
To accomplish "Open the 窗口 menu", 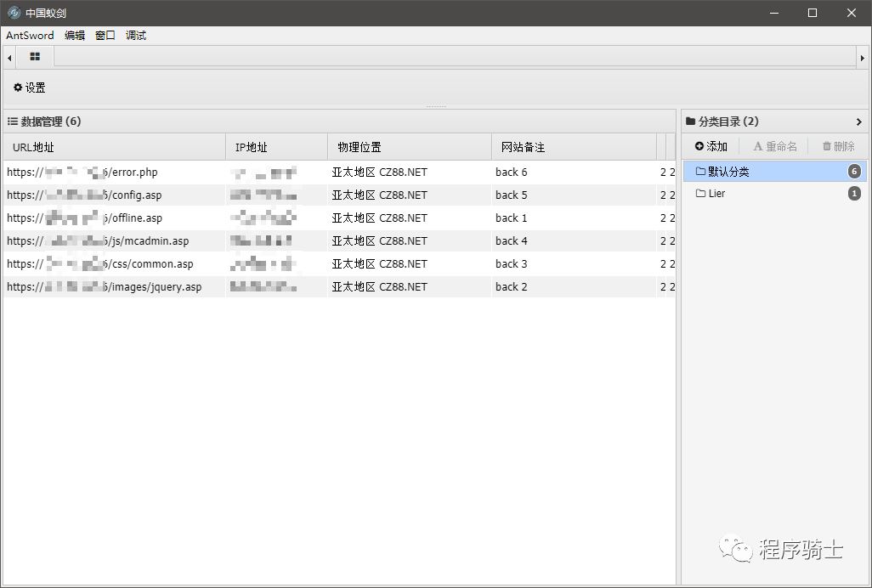I will 105,36.
